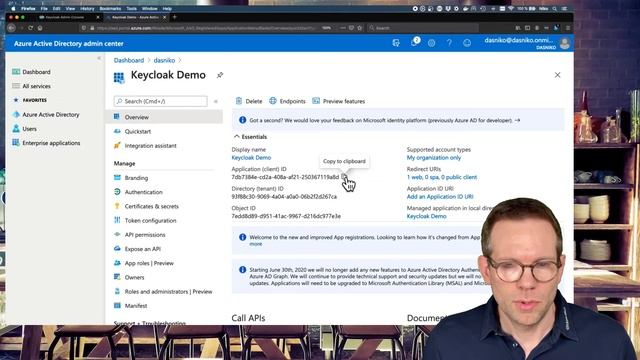Click Add an Application ID URI link
640x360 pixels.
pos(440,197)
